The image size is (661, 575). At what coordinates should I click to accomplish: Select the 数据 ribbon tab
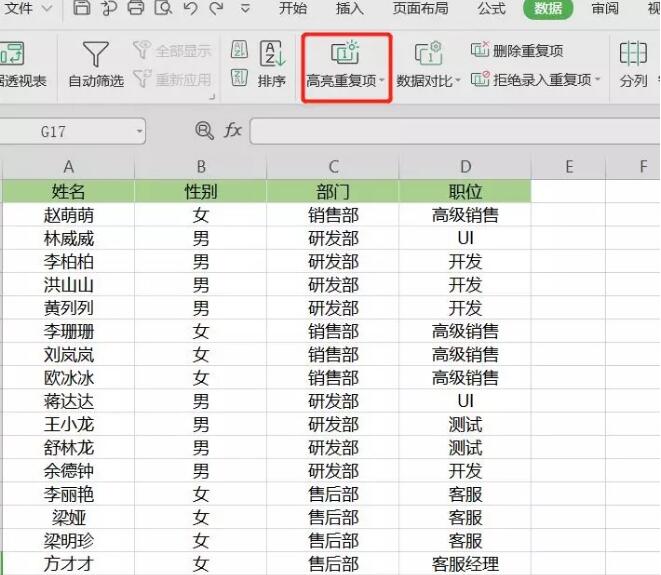pyautogui.click(x=548, y=8)
